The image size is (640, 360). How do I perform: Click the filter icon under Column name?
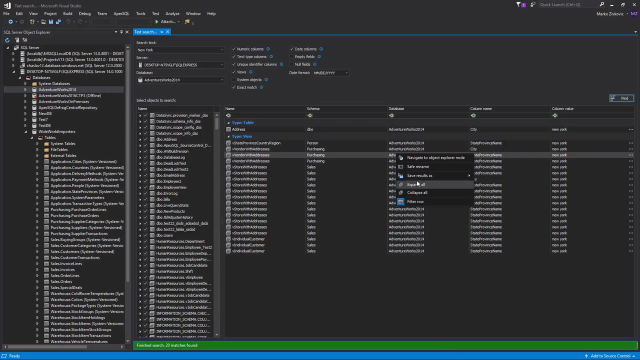[473, 116]
